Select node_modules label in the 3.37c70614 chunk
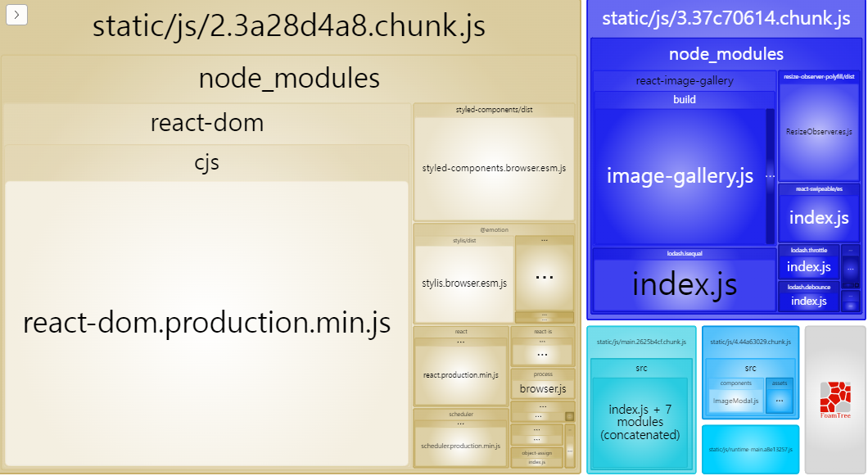The width and height of the screenshot is (868, 476). click(726, 54)
